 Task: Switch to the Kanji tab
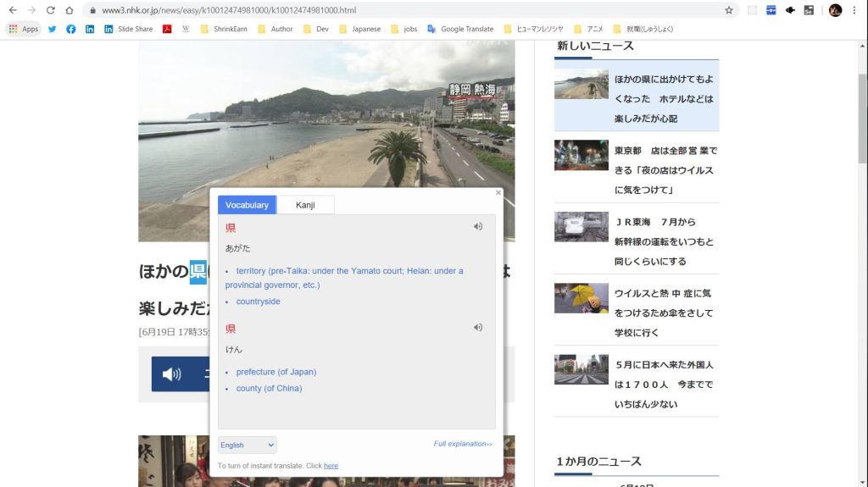[305, 205]
